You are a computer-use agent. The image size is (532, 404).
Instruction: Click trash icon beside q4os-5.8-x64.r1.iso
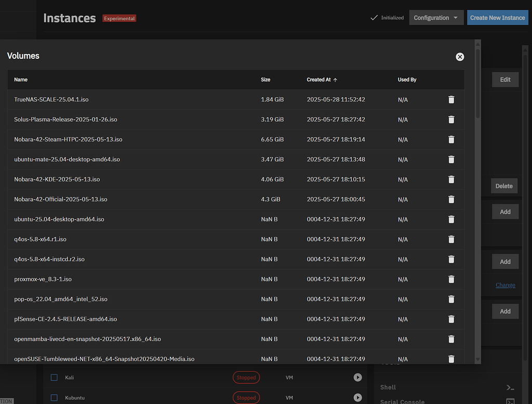tap(451, 239)
